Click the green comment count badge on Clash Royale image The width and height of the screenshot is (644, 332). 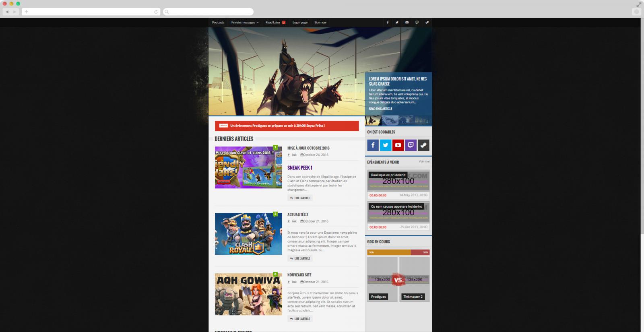click(275, 214)
